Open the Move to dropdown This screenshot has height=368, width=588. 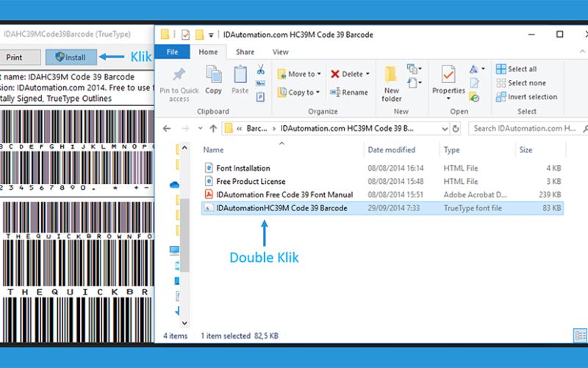[299, 74]
